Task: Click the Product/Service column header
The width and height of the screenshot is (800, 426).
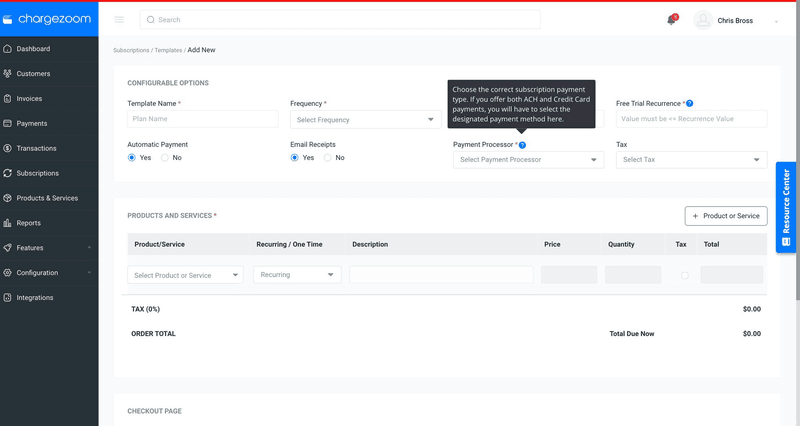Action: click(160, 244)
